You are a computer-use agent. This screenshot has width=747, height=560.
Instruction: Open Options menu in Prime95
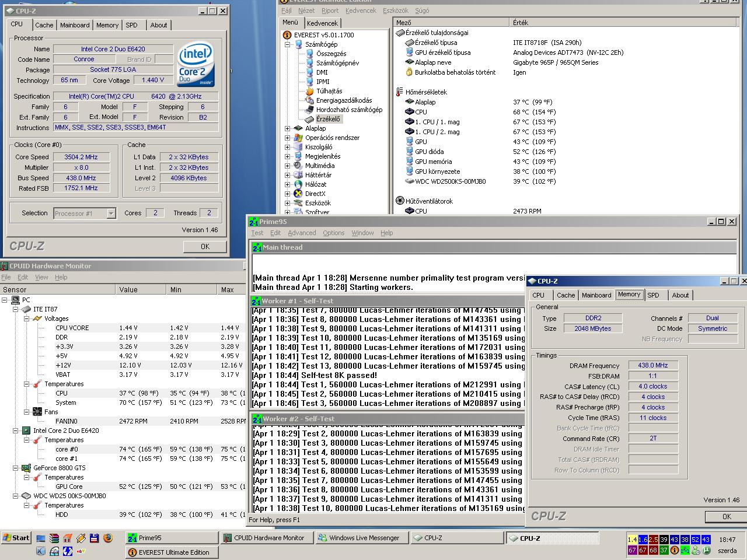point(333,233)
